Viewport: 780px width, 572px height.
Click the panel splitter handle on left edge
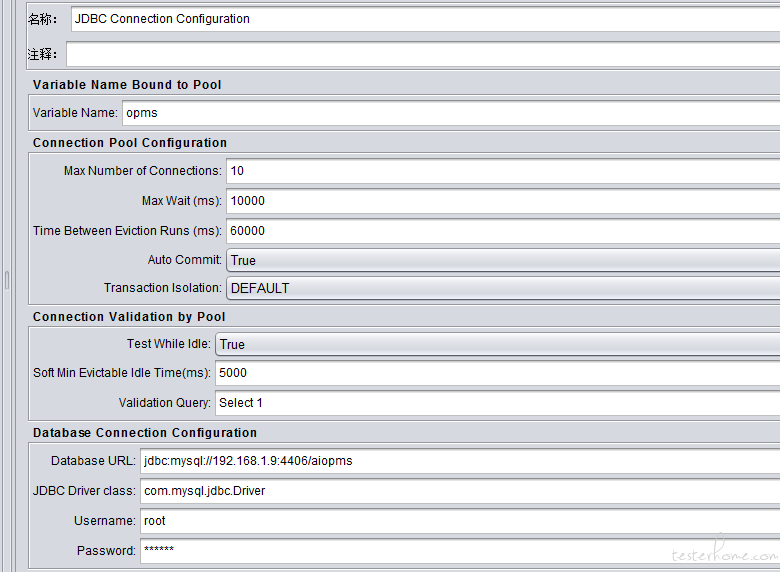coord(7,281)
